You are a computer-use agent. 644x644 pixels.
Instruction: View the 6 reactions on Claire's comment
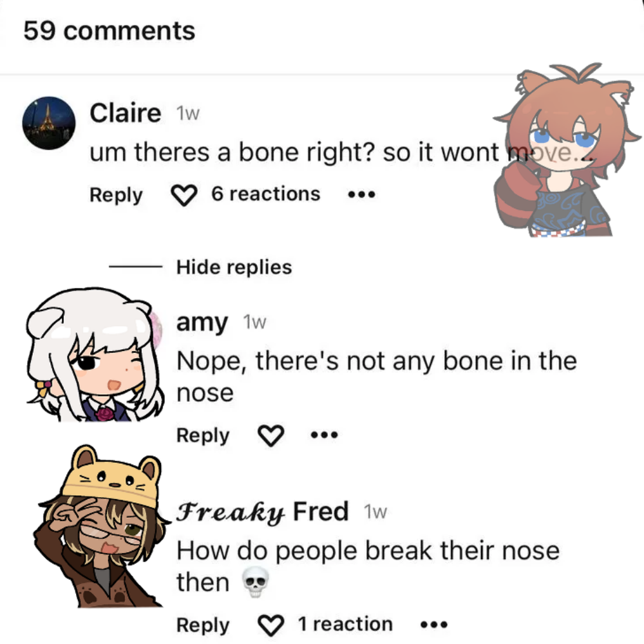tap(266, 194)
